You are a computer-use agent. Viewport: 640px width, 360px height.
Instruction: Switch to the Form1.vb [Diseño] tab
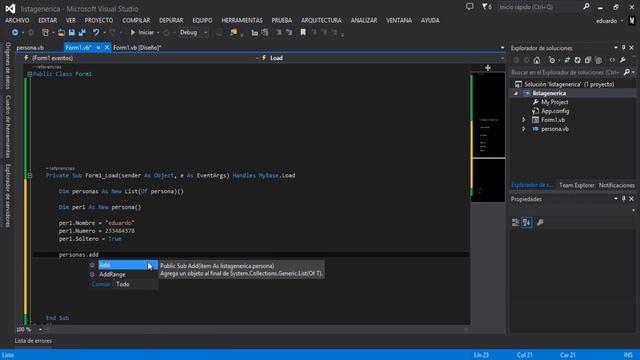[x=138, y=48]
